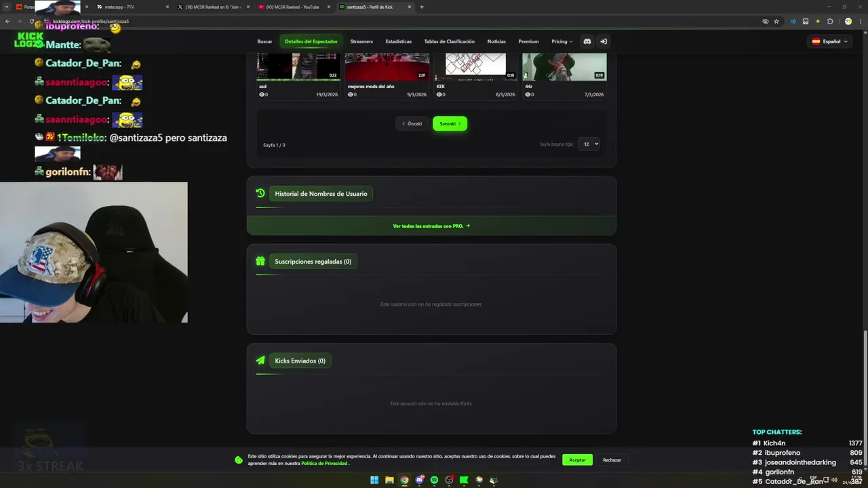Click the history clock icon beside Historial de Nombres
The image size is (868, 488).
tap(260, 193)
